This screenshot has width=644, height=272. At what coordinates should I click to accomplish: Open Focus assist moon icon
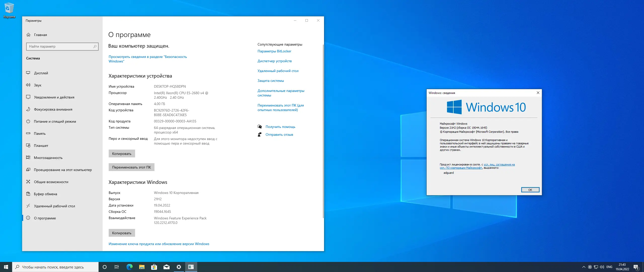(28, 109)
